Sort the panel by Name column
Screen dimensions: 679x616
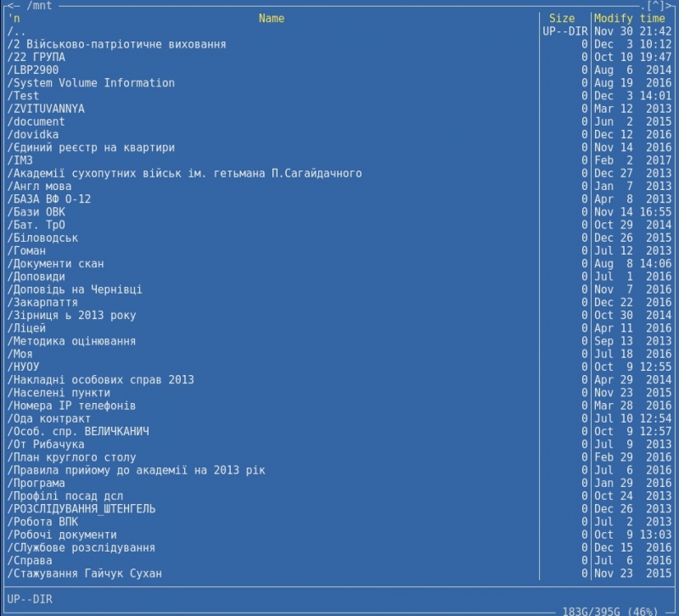[x=271, y=18]
